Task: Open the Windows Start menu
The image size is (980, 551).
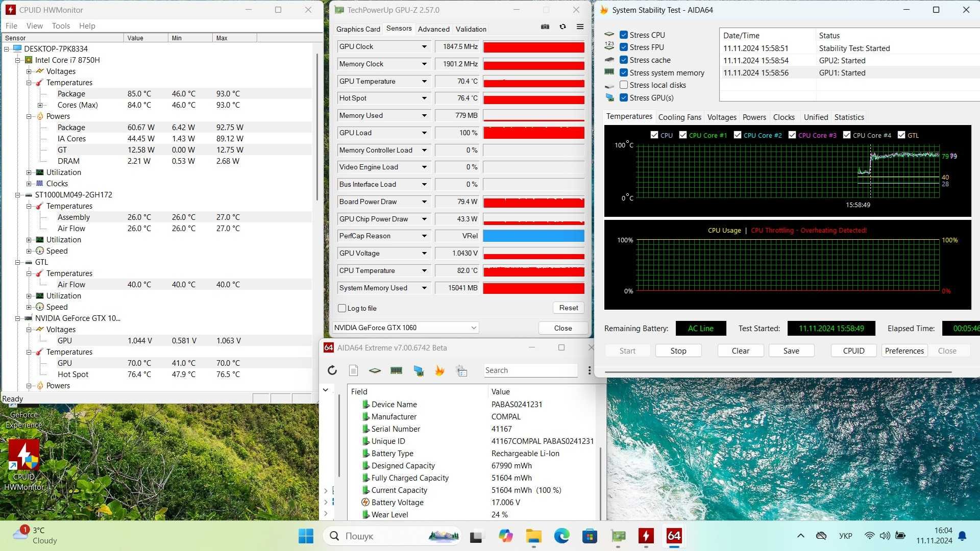Action: click(306, 536)
